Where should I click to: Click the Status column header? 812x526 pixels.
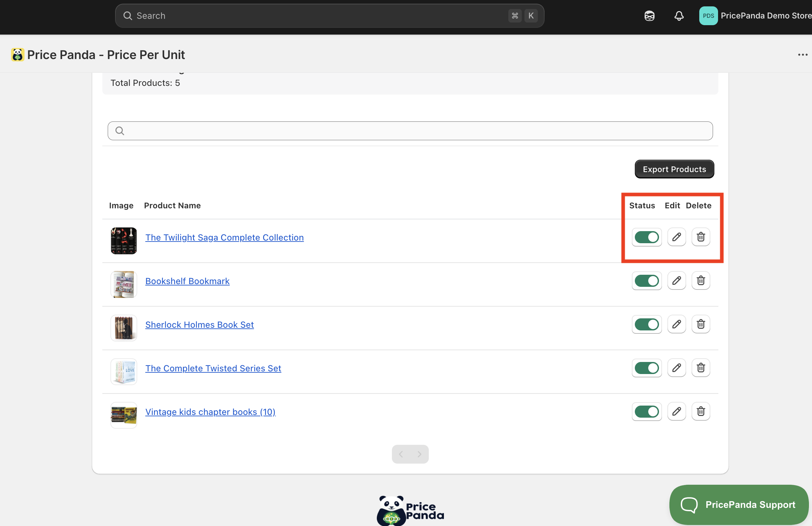[642, 205]
